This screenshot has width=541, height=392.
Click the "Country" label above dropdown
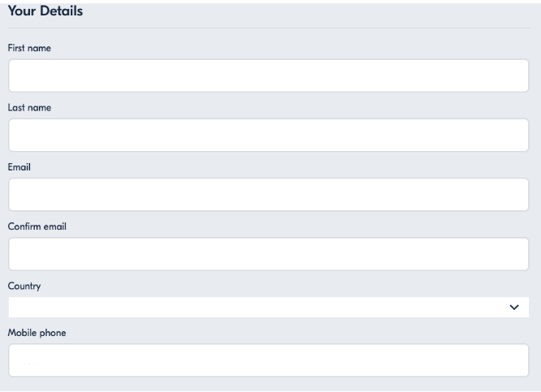24,286
